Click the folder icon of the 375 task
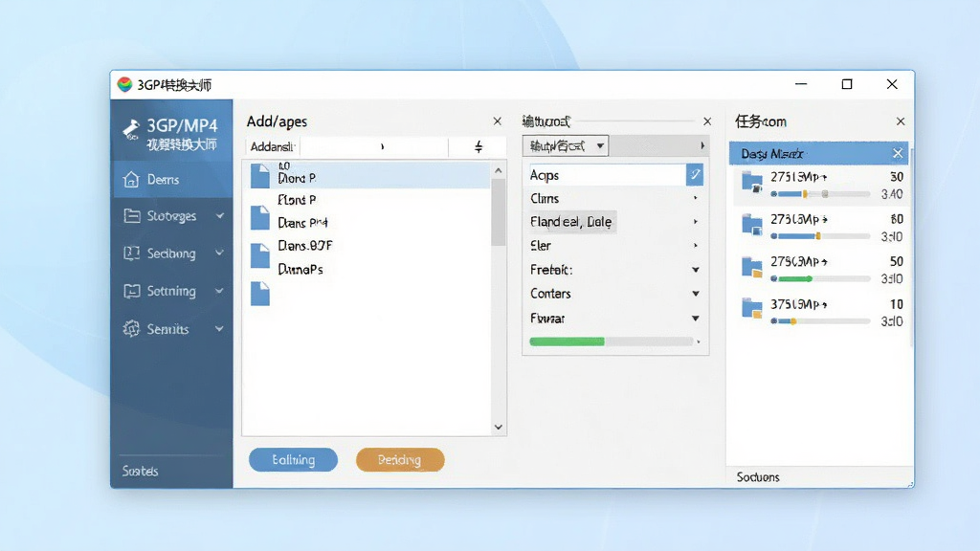The image size is (980, 551). [752, 309]
